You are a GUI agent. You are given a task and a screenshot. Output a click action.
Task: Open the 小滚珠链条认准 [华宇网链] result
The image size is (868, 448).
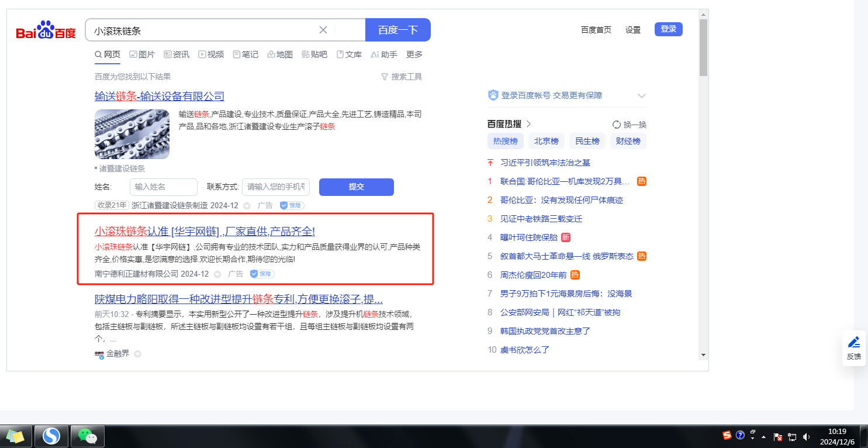click(205, 231)
